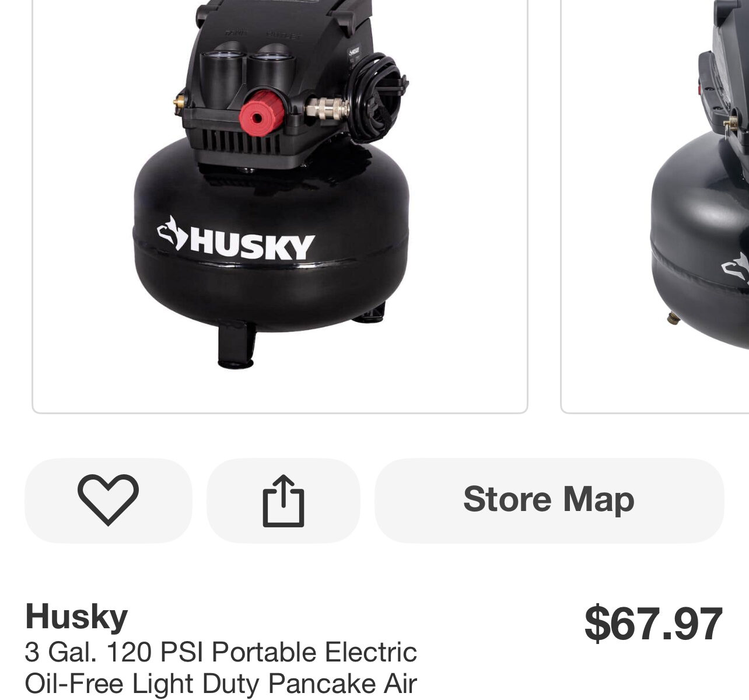Tap the share icon button

[283, 500]
